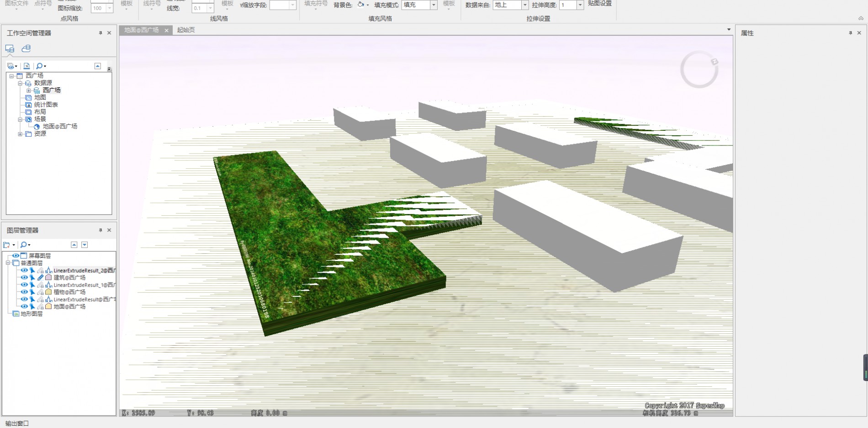Select 布局 in the workspace tree
This screenshot has height=428, width=868.
(40, 112)
